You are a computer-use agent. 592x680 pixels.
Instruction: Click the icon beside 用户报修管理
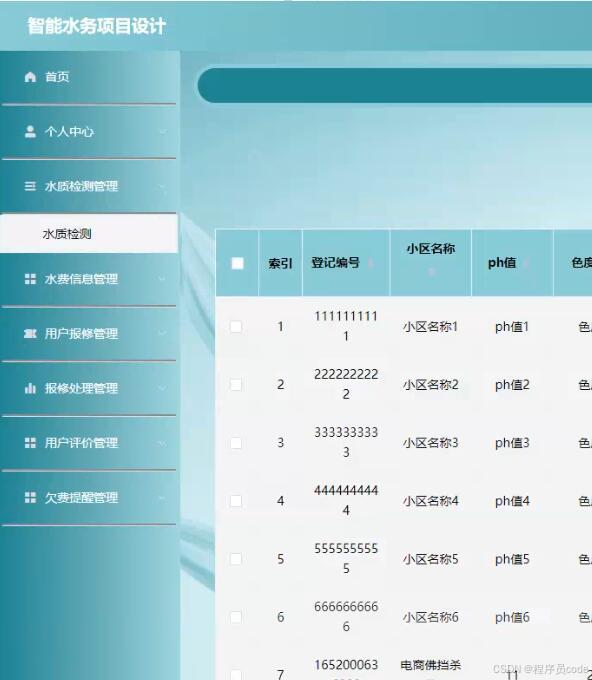30,333
